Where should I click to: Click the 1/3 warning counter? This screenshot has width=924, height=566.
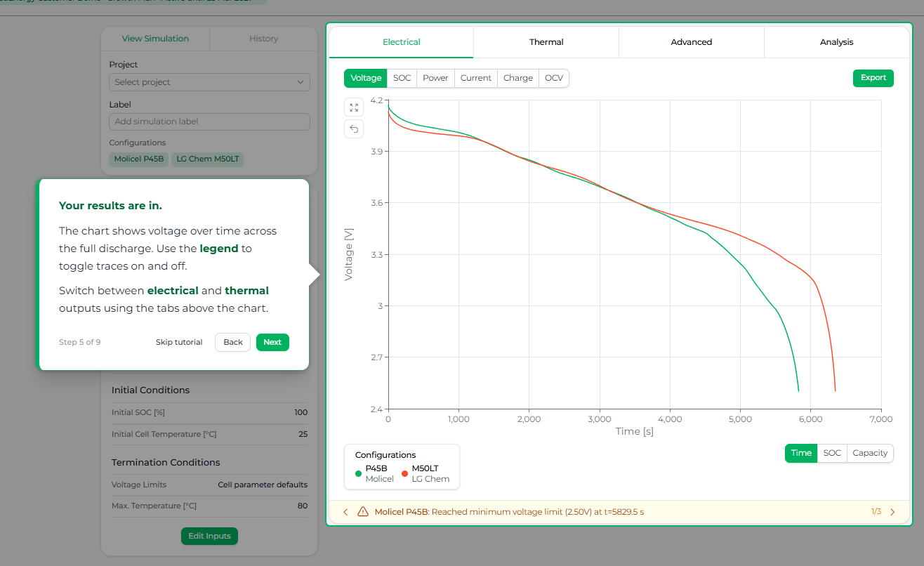pos(876,512)
